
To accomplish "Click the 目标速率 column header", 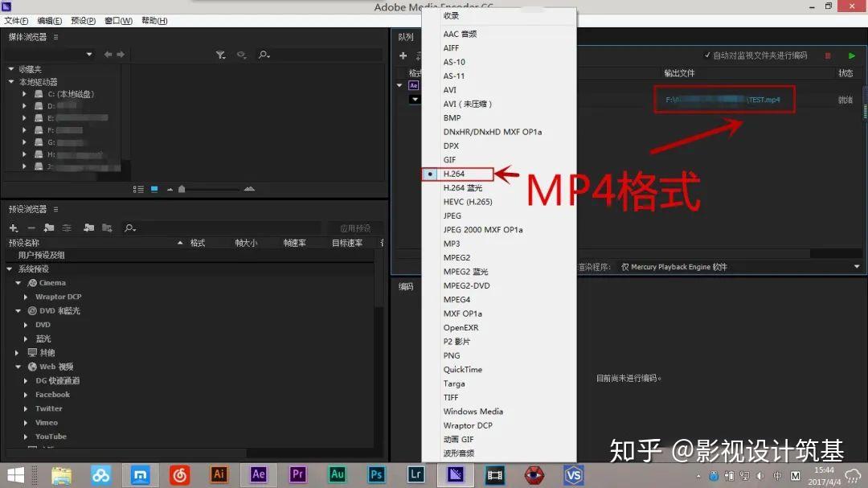I will [347, 243].
